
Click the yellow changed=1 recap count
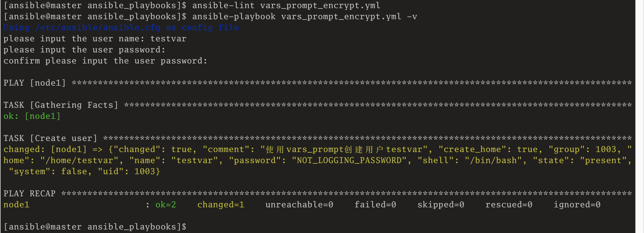pyautogui.click(x=221, y=205)
